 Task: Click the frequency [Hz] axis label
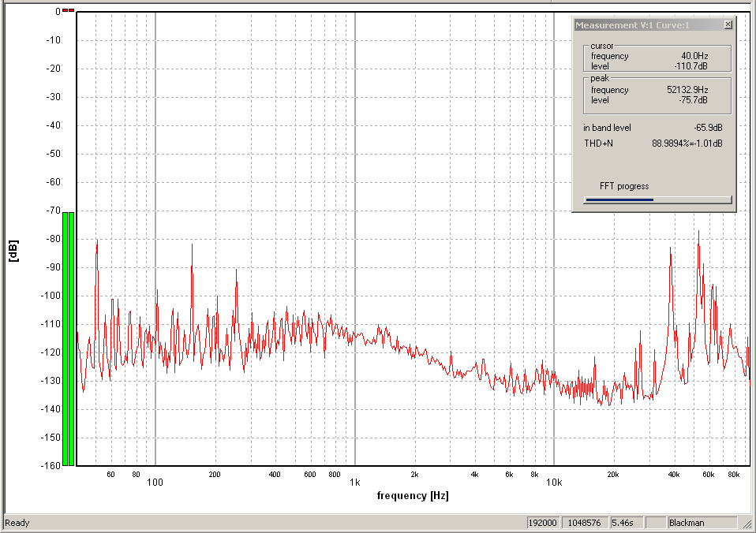413,496
